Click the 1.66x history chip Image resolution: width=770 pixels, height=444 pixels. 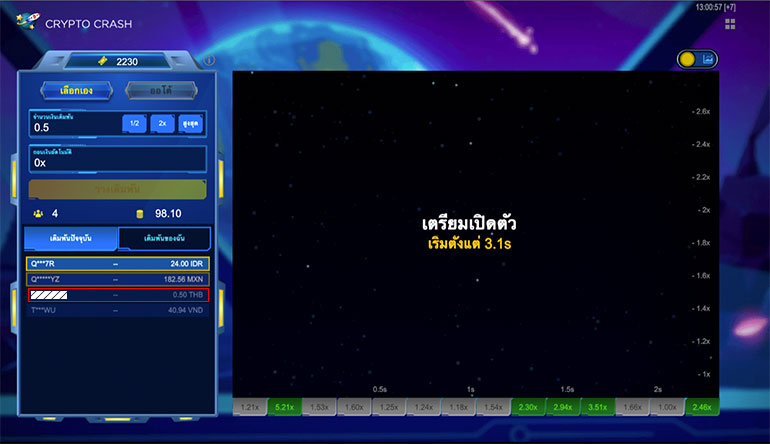pyautogui.click(x=632, y=407)
